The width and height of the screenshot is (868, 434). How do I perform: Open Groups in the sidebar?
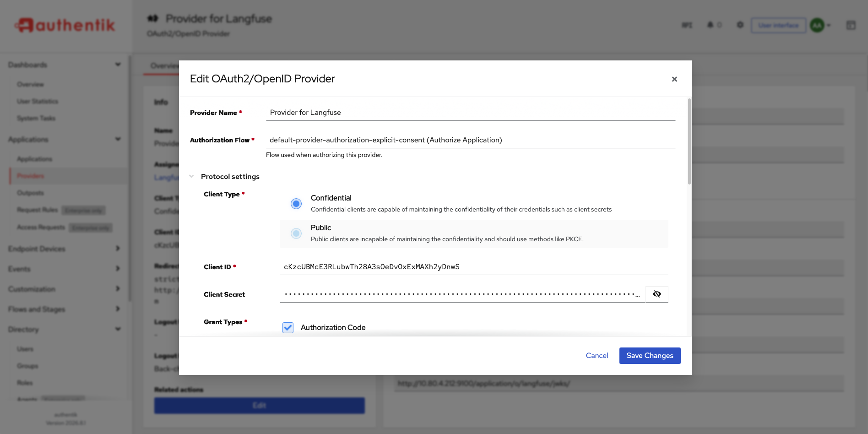27,366
